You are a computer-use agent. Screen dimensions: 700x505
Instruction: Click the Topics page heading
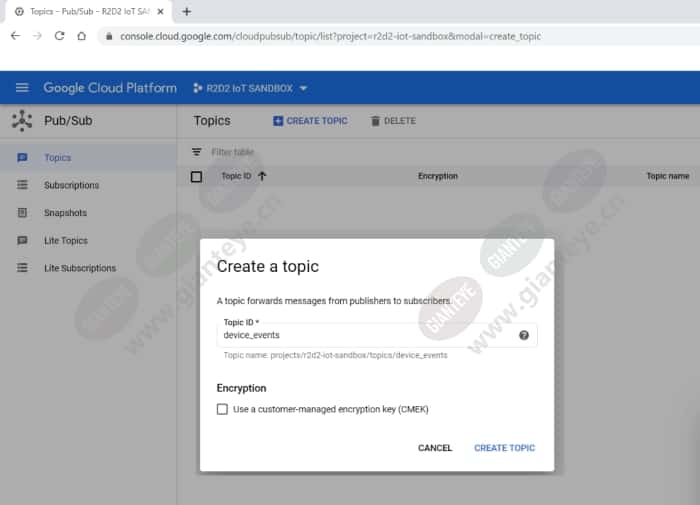(x=212, y=121)
